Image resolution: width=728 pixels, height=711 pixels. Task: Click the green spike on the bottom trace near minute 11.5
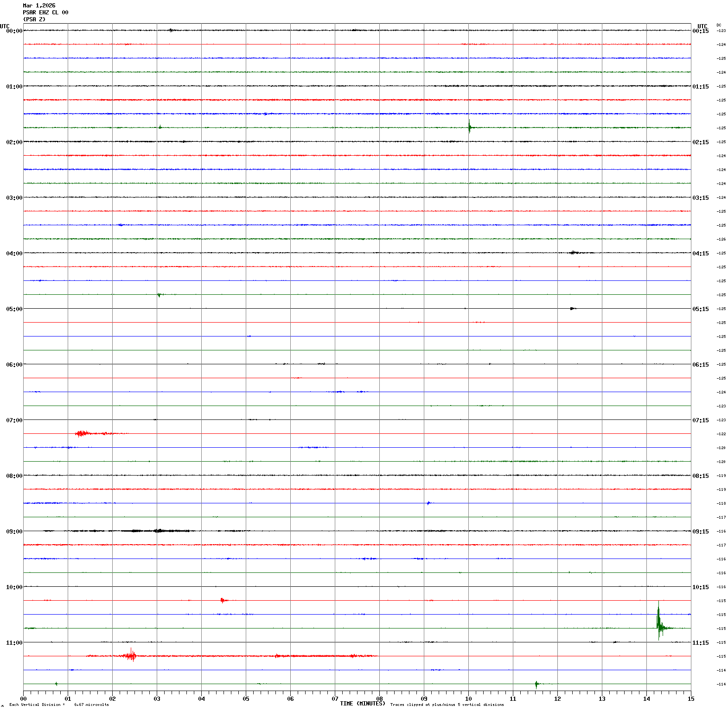[x=536, y=684]
